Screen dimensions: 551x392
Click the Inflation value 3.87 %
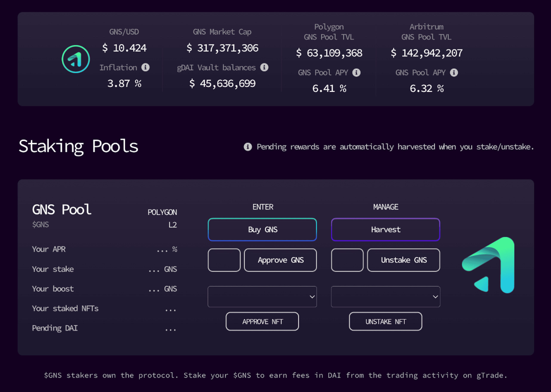coord(124,83)
